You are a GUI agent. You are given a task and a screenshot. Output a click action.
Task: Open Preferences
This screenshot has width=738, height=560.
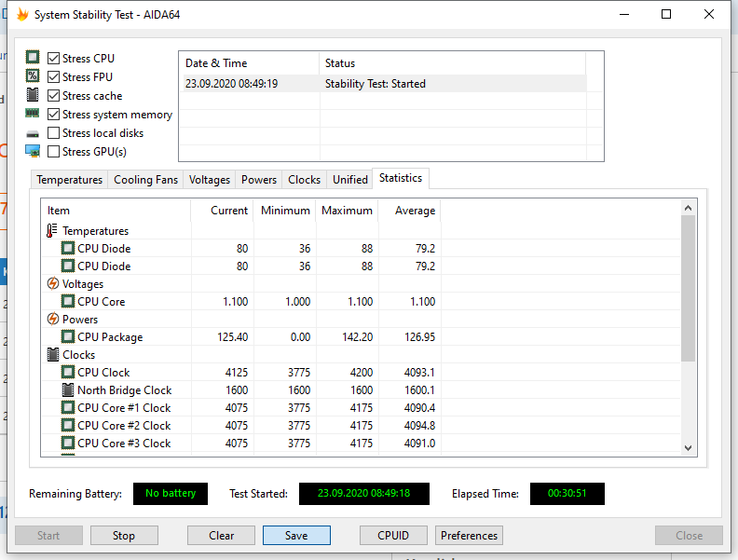[x=470, y=536]
